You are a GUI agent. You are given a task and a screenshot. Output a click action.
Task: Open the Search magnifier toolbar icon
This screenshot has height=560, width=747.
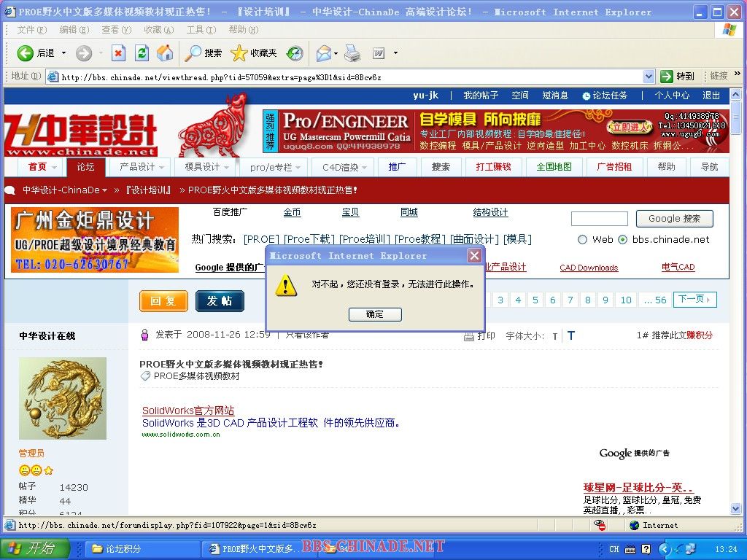click(x=193, y=52)
